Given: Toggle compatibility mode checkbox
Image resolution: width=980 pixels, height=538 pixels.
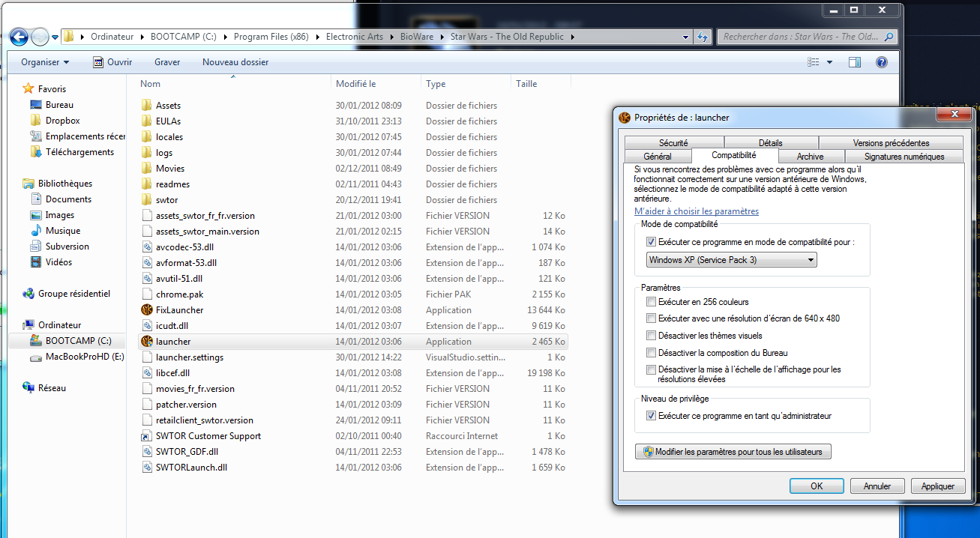Looking at the screenshot, I should coord(651,242).
